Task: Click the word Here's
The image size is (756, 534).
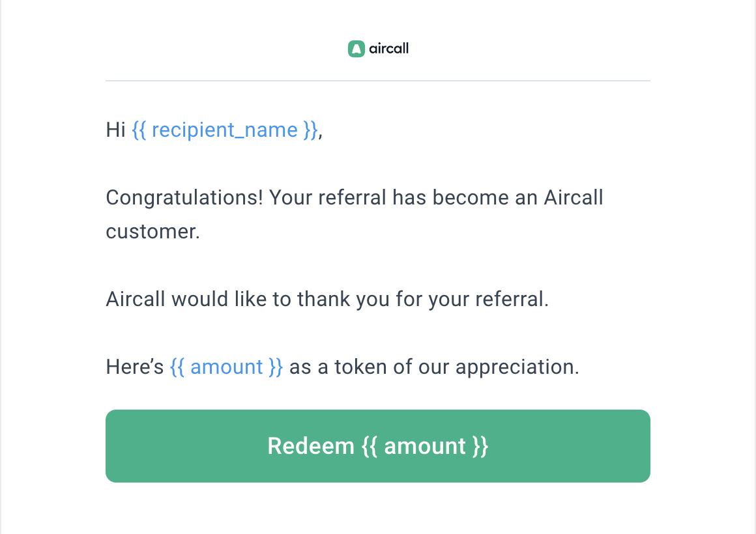Action: tap(135, 367)
